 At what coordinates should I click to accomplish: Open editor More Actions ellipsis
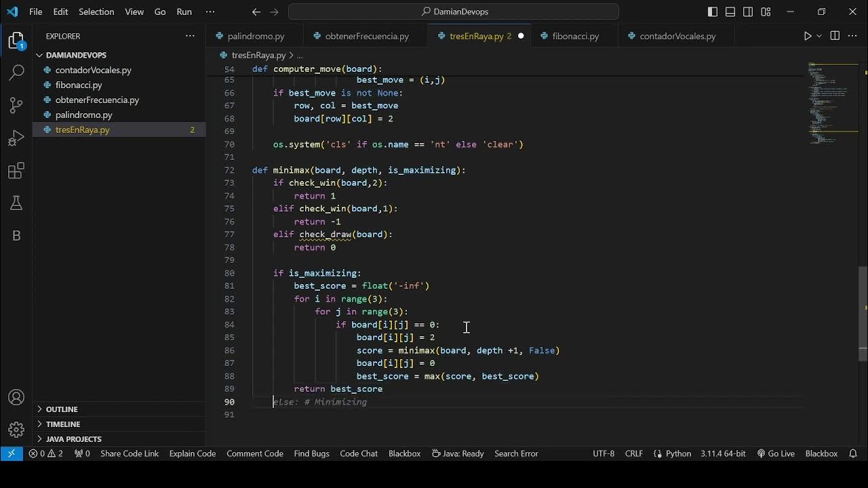(853, 36)
